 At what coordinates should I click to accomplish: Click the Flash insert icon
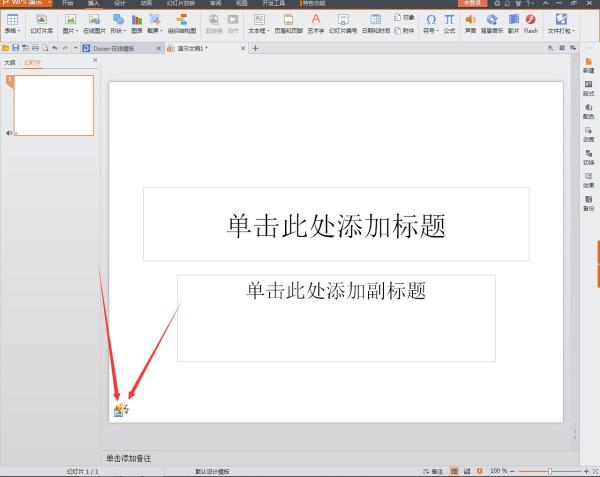pos(530,21)
